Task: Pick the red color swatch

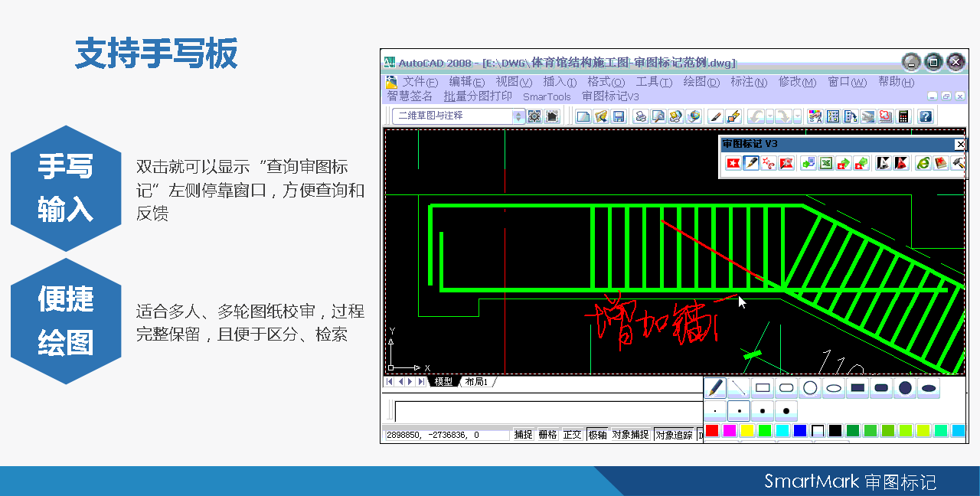Action: click(712, 431)
